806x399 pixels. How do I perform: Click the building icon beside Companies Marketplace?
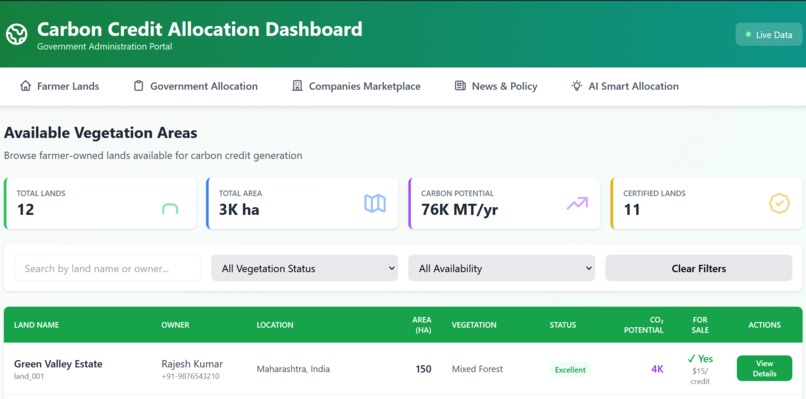pos(297,86)
